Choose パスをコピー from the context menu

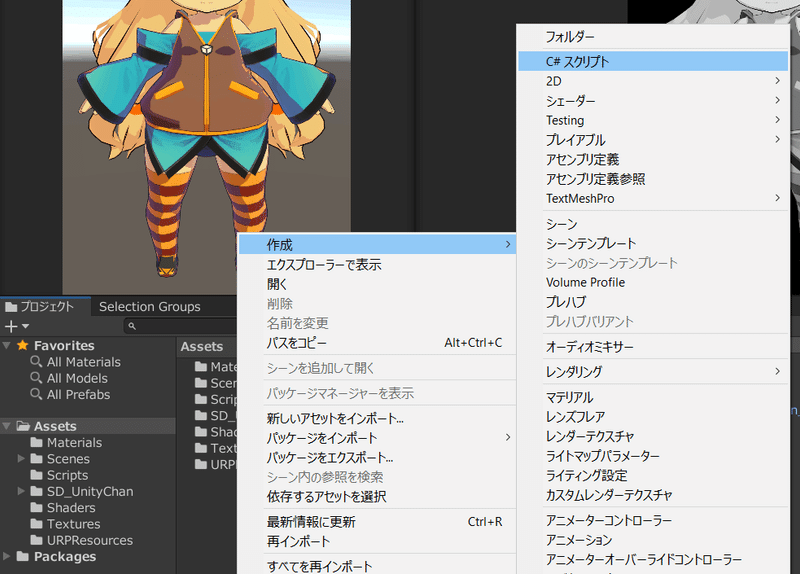coord(377,343)
